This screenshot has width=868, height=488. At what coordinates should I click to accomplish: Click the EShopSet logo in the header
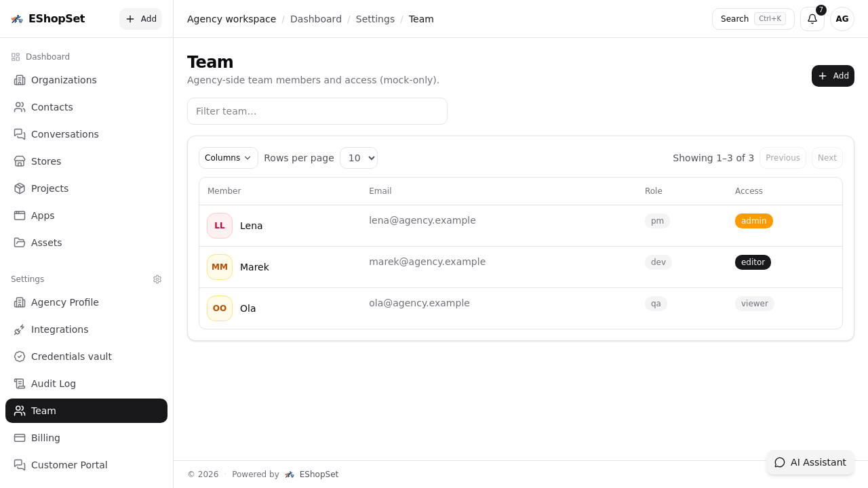point(47,18)
